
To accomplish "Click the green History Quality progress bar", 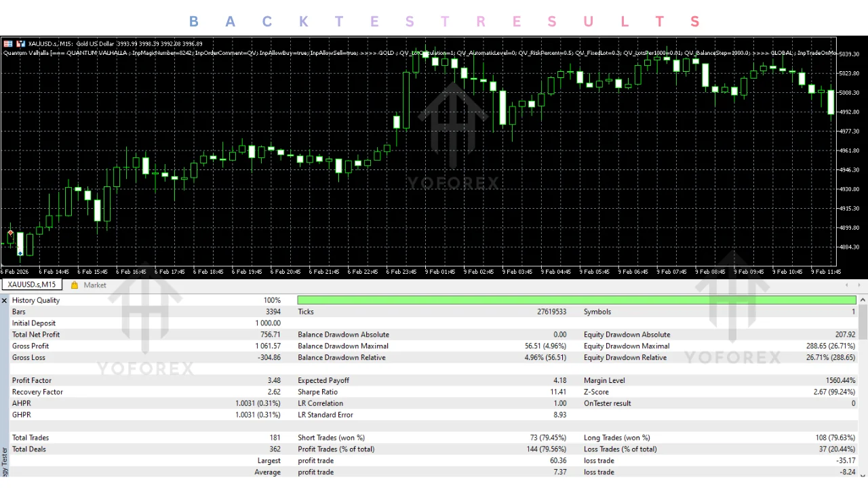I will coord(576,300).
